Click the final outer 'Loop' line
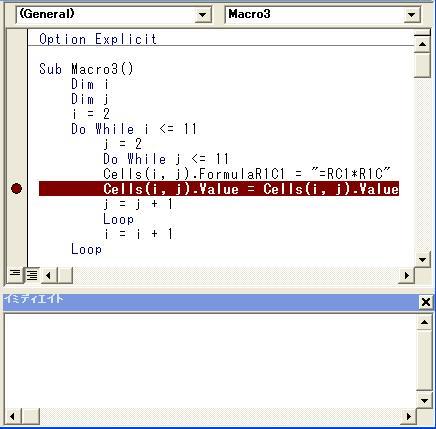Screen dimensions: 436x429 click(86, 249)
